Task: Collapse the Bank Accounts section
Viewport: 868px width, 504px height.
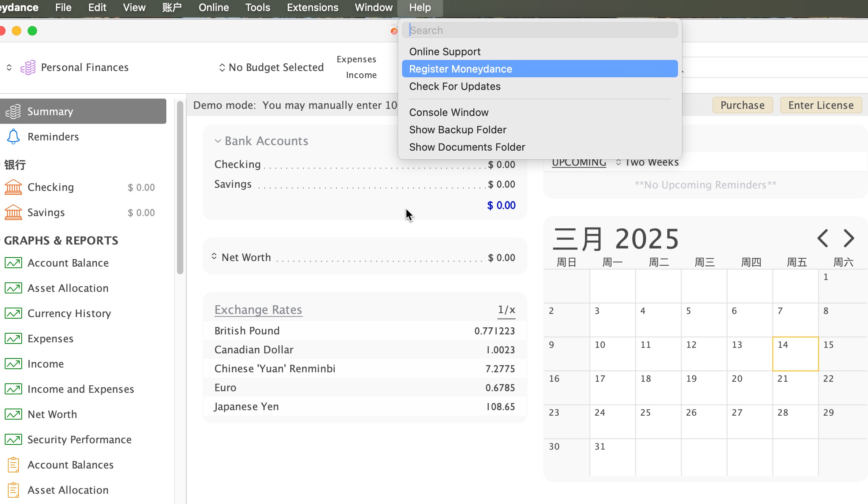Action: [x=218, y=141]
